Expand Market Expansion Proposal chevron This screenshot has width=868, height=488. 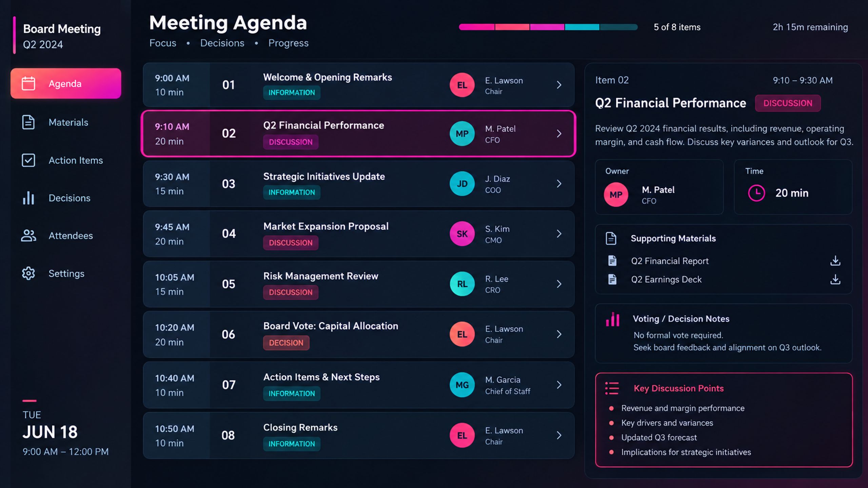(559, 234)
